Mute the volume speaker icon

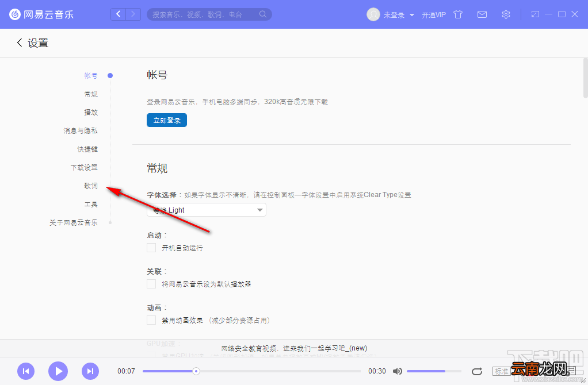tap(397, 371)
